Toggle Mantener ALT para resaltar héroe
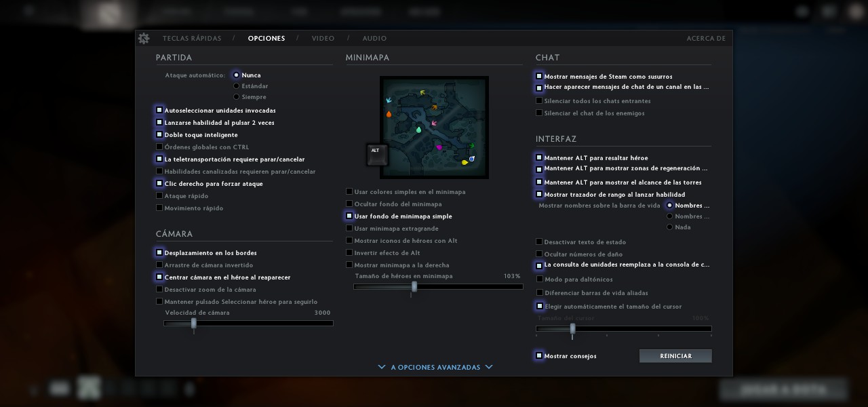868x407 pixels. coord(539,157)
